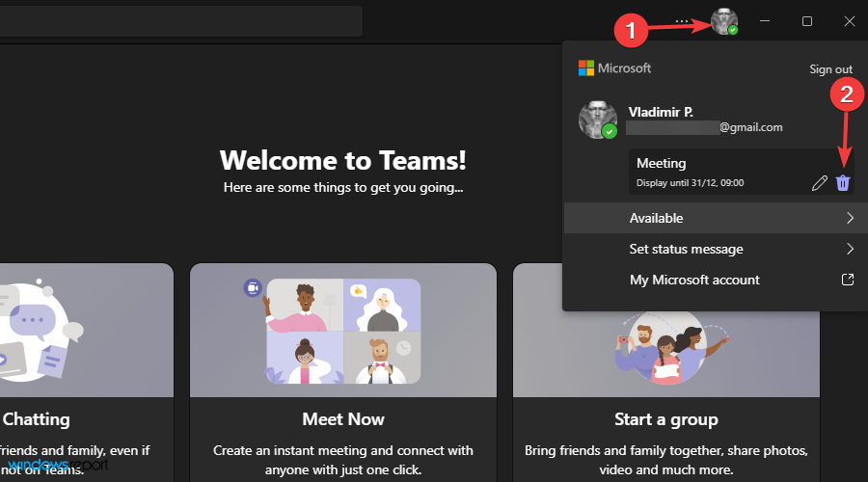
Task: Edit the Meeting status message with pencil icon
Action: click(x=819, y=182)
